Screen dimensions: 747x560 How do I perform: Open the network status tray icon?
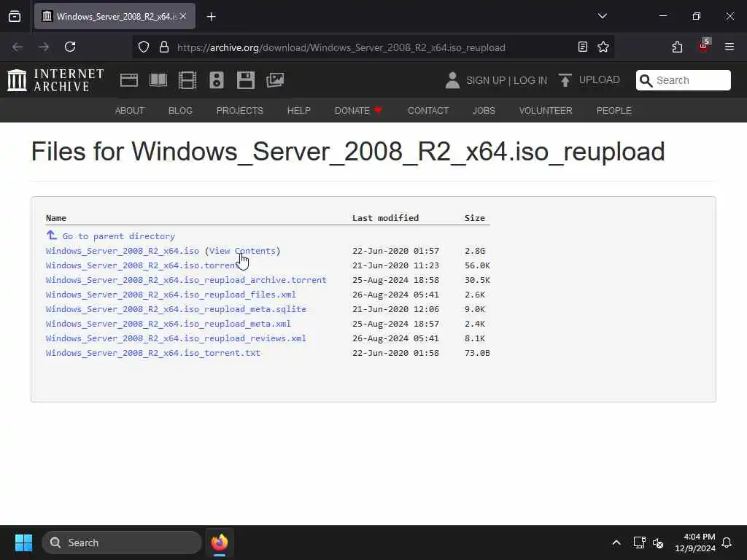(639, 542)
